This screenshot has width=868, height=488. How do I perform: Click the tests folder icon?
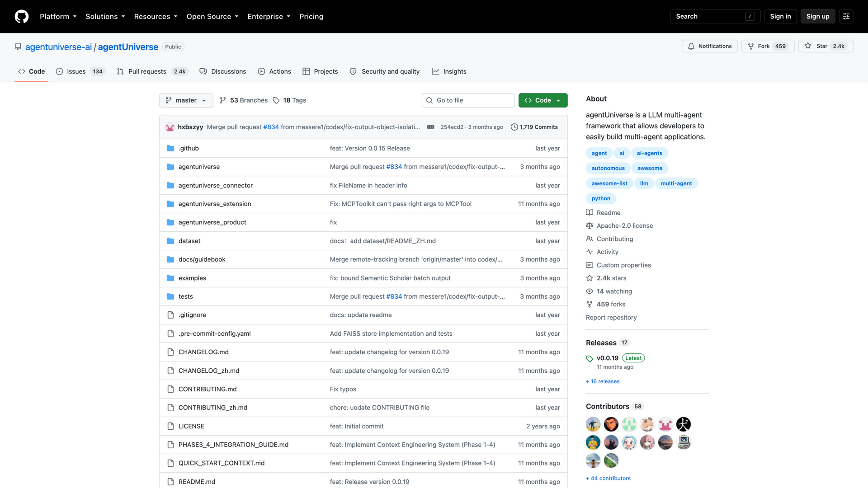[170, 296]
